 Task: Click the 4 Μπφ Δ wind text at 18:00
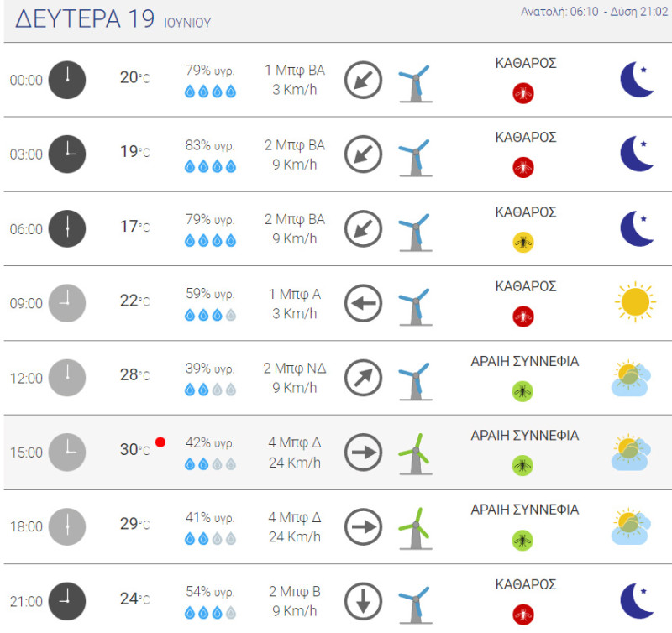pos(295,517)
